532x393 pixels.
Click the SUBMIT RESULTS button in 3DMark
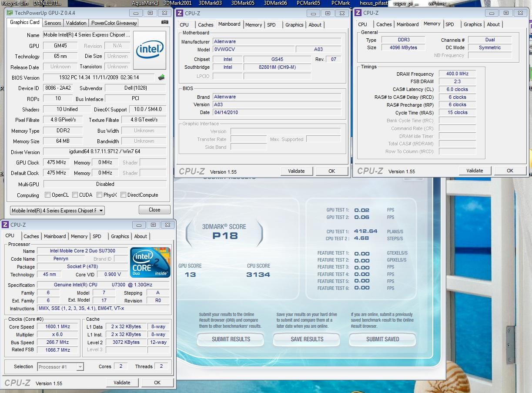point(231,339)
